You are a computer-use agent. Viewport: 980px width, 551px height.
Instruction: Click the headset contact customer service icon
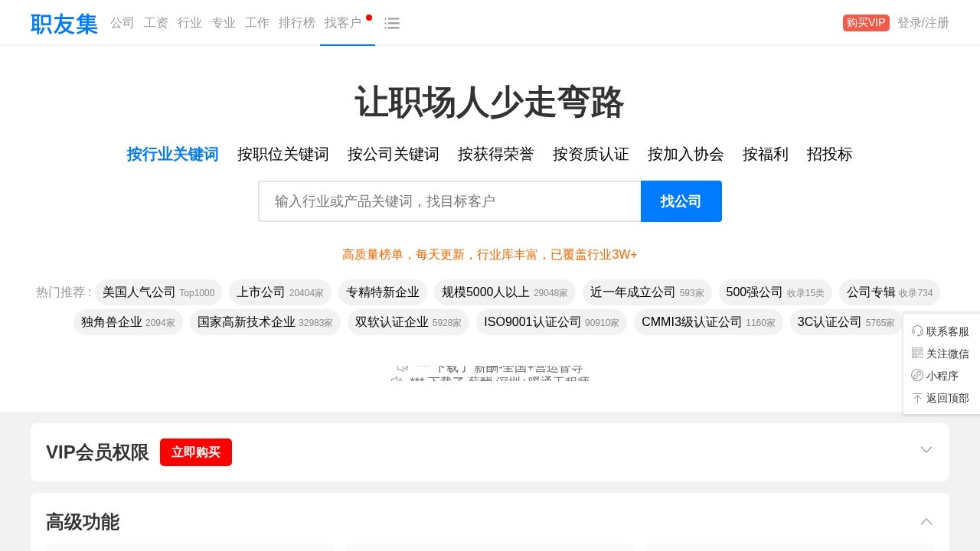(916, 331)
